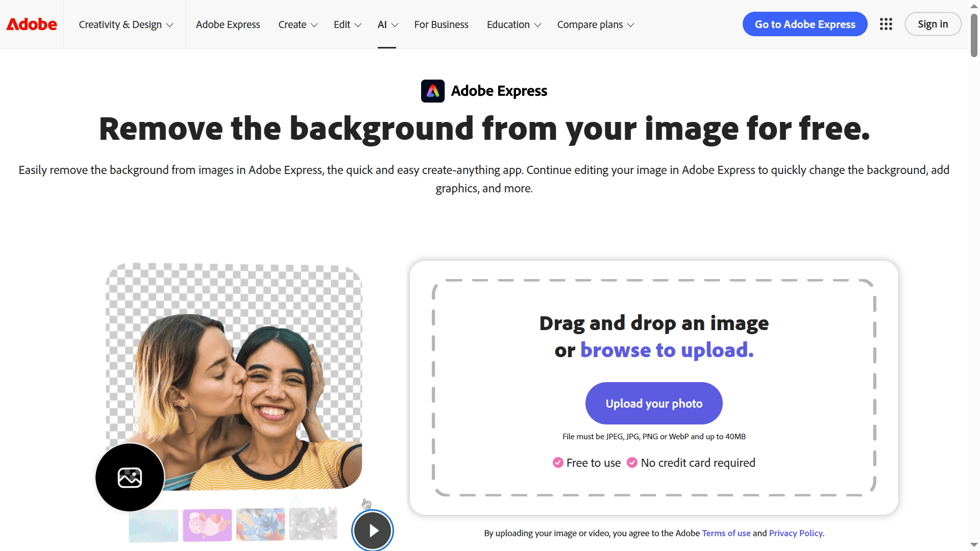Select the For Business menu item

pyautogui.click(x=441, y=24)
